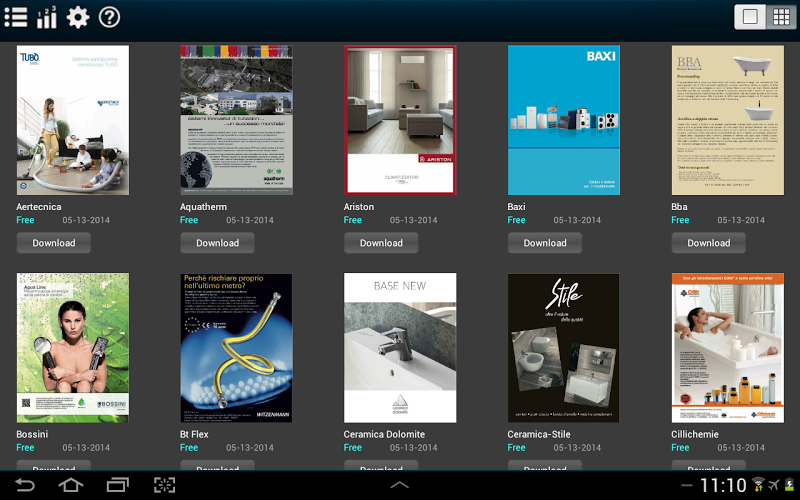Image resolution: width=800 pixels, height=500 pixels.
Task: Download the Aquatherm catalog
Action: [217, 243]
